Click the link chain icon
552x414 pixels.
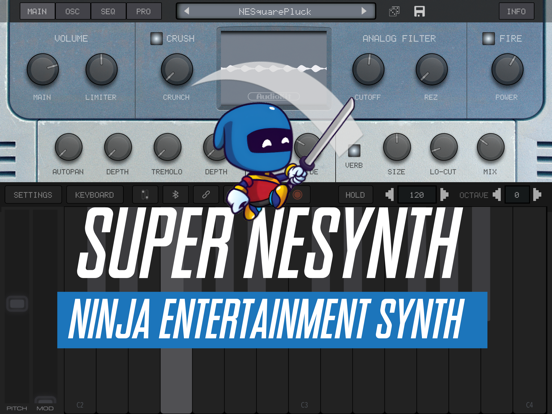click(206, 195)
